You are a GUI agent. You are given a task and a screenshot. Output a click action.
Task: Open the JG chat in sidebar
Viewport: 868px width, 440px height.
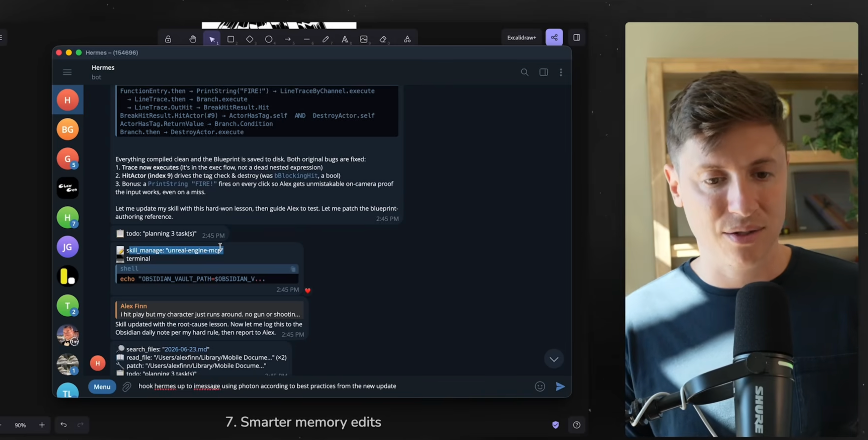click(68, 247)
